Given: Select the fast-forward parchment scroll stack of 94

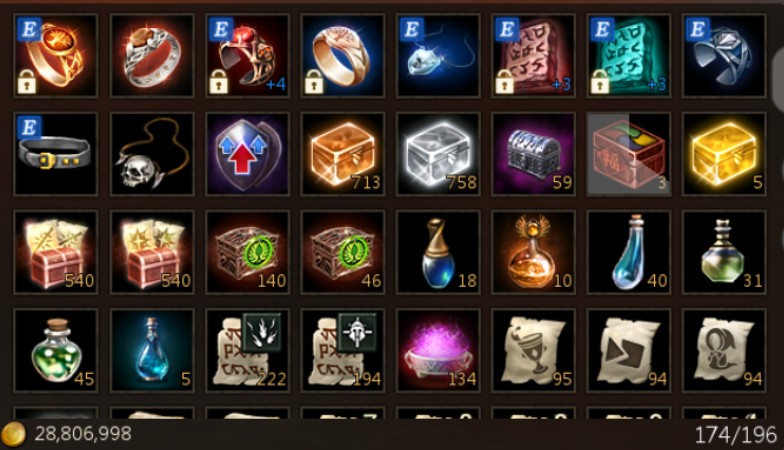Looking at the screenshot, I should tap(628, 350).
